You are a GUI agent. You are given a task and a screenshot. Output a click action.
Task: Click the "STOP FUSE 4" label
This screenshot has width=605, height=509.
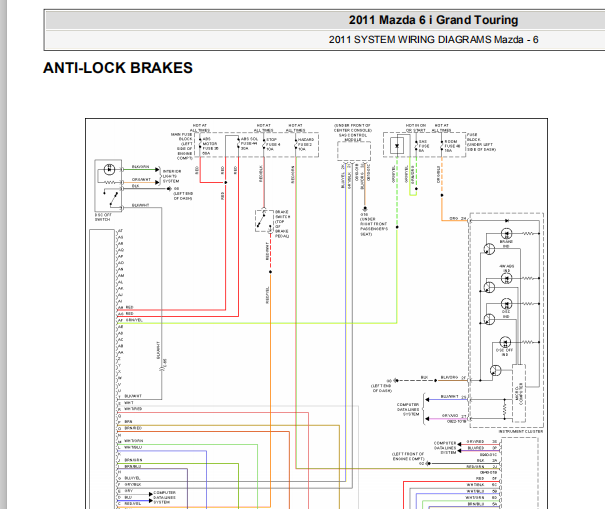[x=273, y=144]
